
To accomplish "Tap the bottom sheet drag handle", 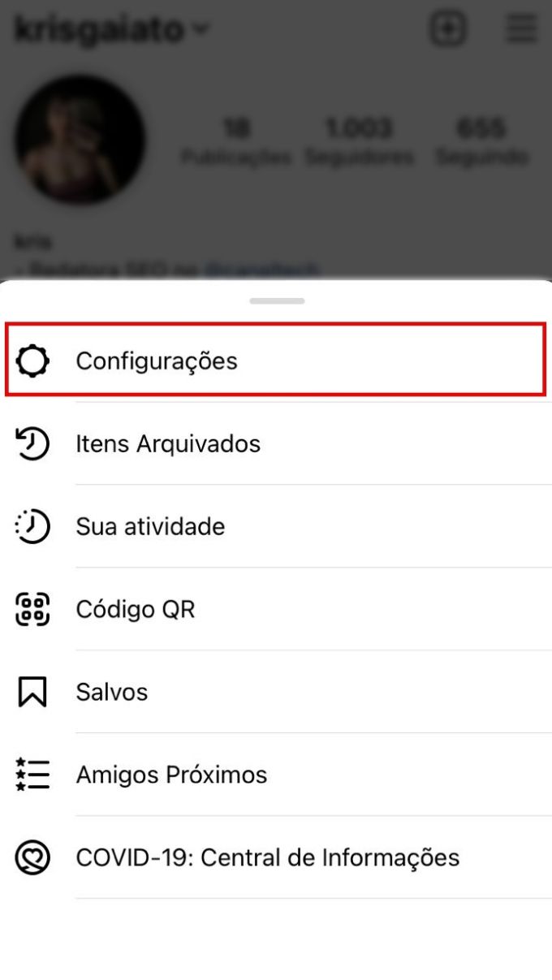I will coord(277,301).
